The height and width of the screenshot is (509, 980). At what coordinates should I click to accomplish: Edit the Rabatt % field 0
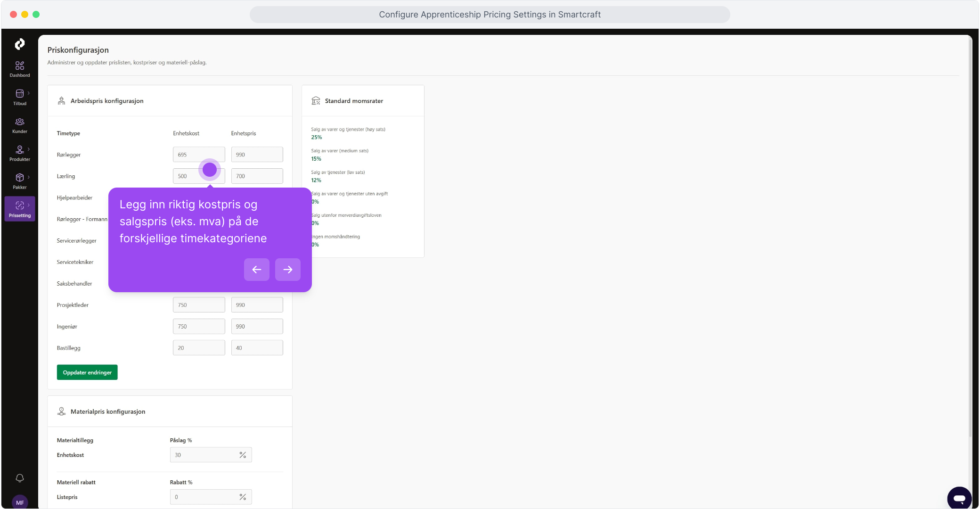[211, 497]
